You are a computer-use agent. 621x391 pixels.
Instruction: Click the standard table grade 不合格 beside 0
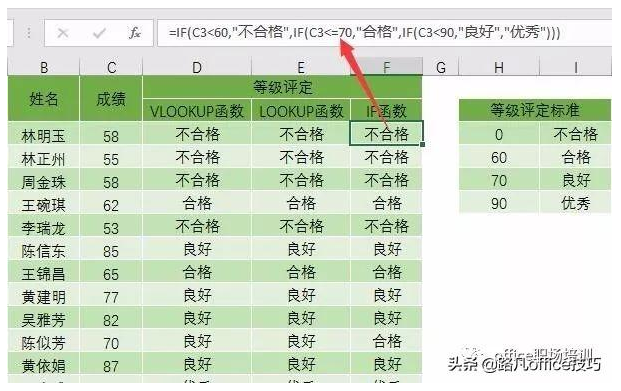575,134
